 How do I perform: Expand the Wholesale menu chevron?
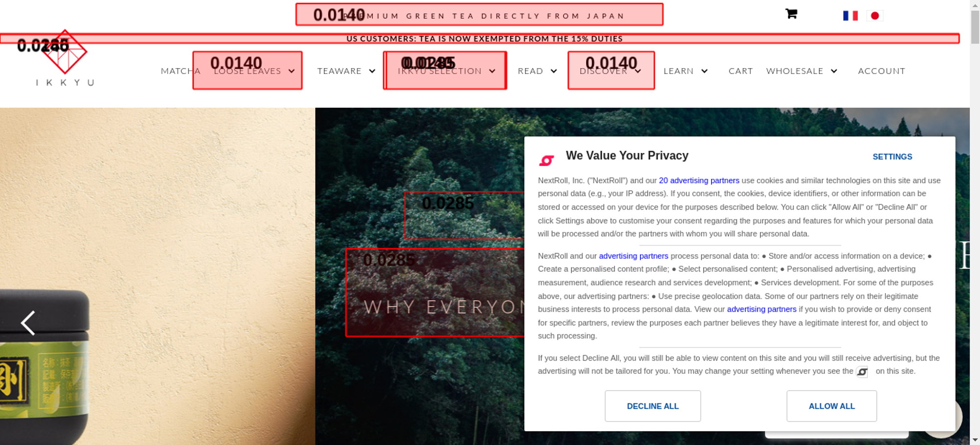tap(833, 71)
